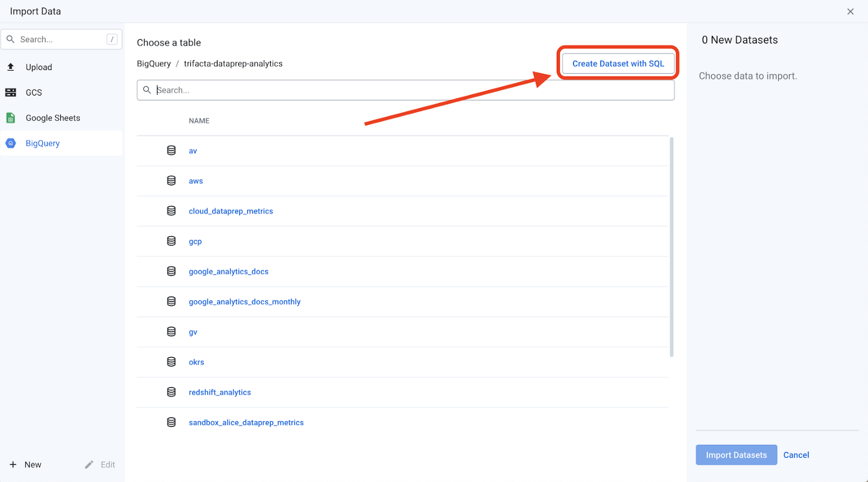
Task: Close the Import Data dialog
Action: pos(850,12)
